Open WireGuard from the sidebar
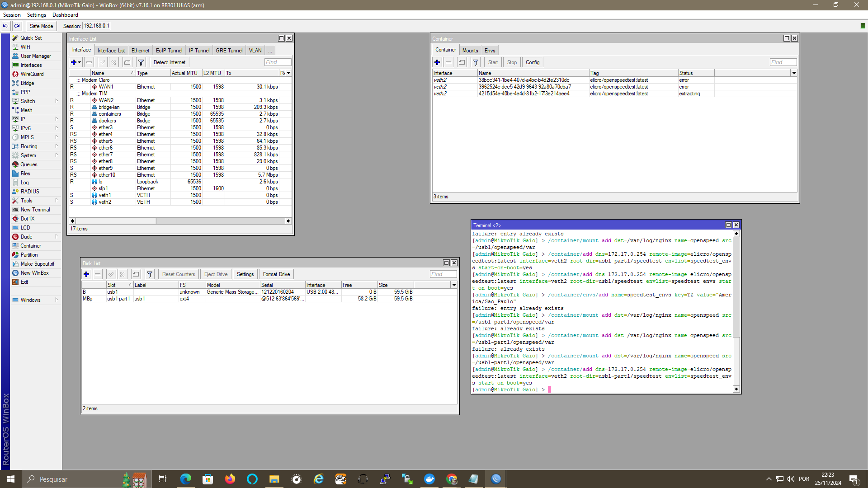 32,74
